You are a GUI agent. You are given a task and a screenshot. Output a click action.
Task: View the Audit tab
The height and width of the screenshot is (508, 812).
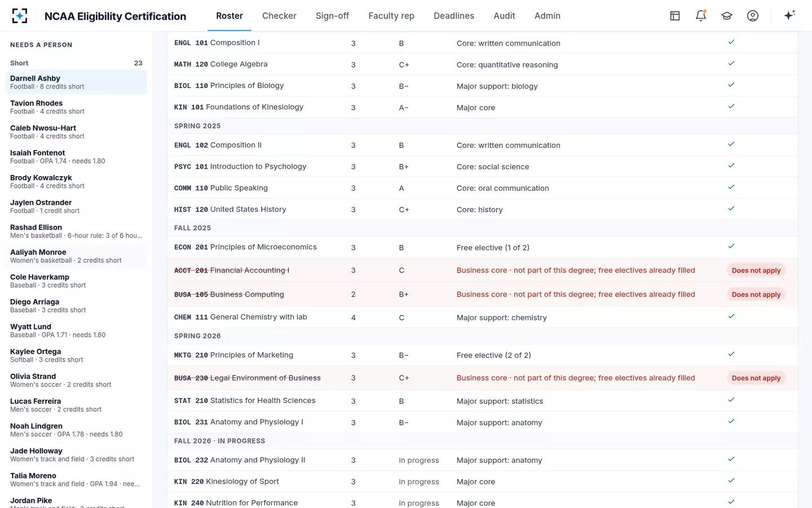[x=504, y=16]
